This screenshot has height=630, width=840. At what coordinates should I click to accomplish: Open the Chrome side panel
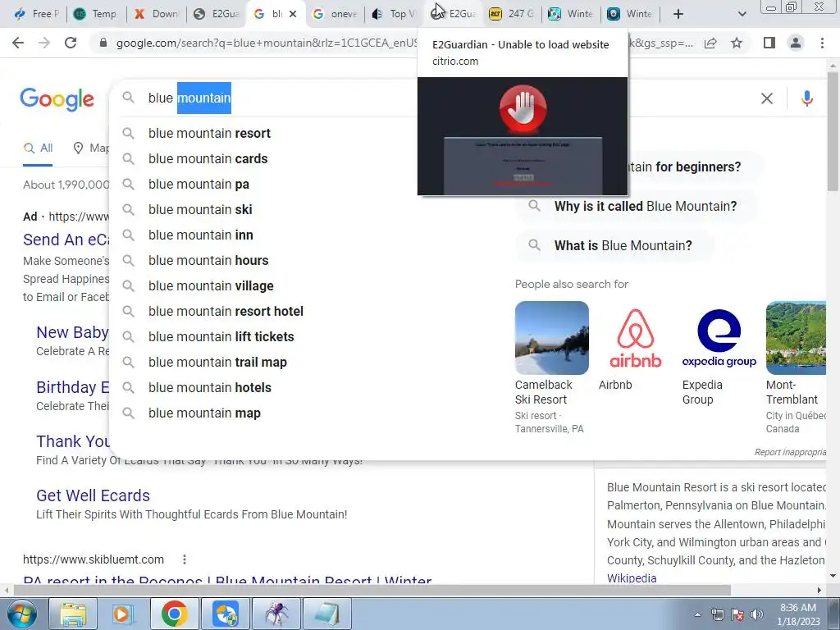[769, 43]
